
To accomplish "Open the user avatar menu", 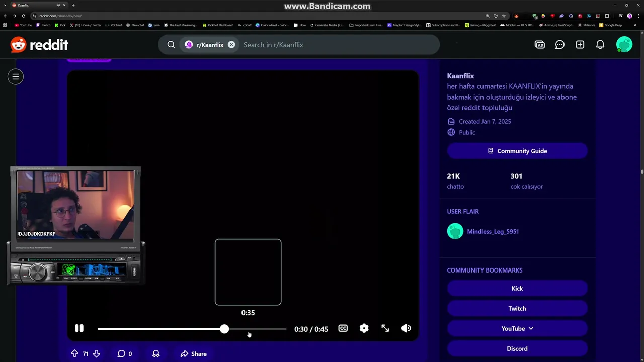I will [624, 45].
